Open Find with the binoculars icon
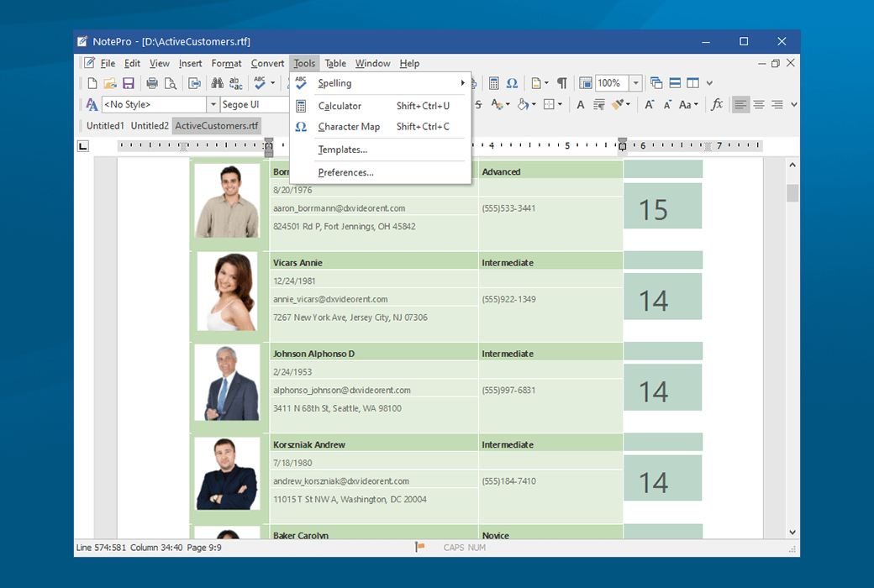 218,84
